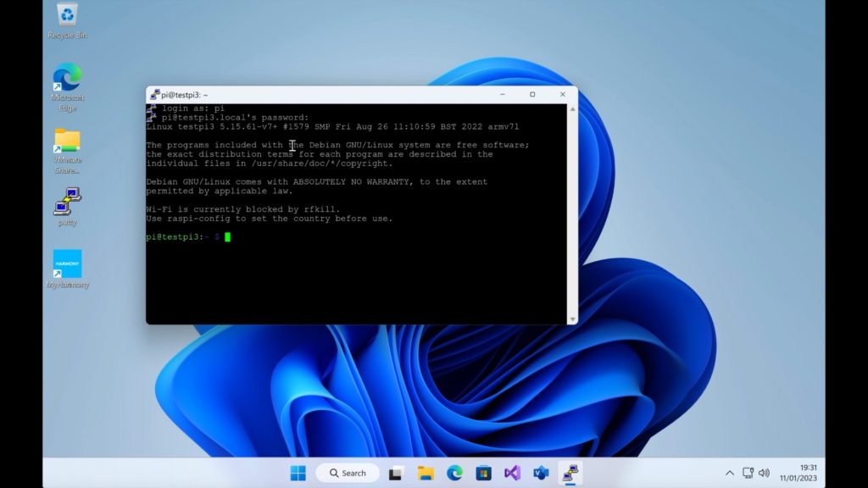Open Microsoft Store from the taskbar
Viewport: 868px width, 488px height.
pos(483,473)
